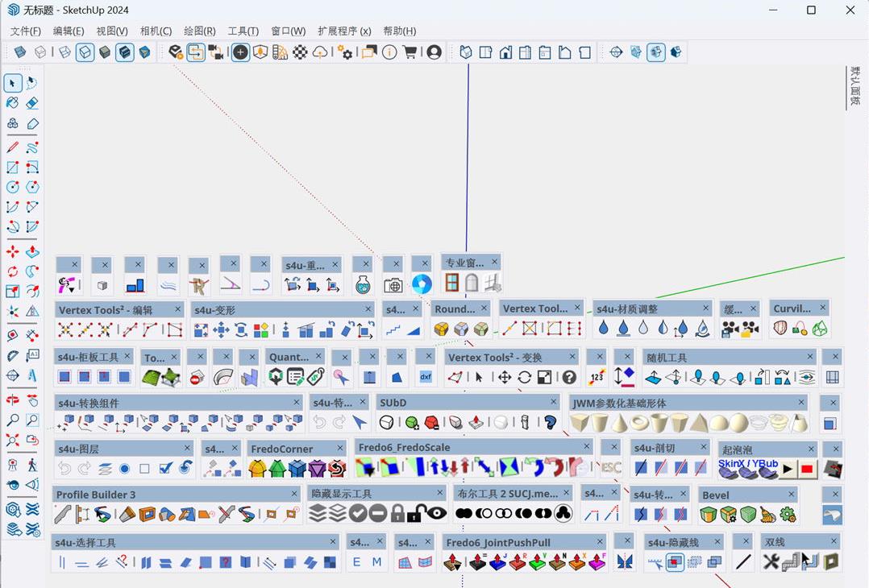This screenshot has height=588, width=869.
Task: Click the Zoom Extents tool
Action: pos(12,441)
